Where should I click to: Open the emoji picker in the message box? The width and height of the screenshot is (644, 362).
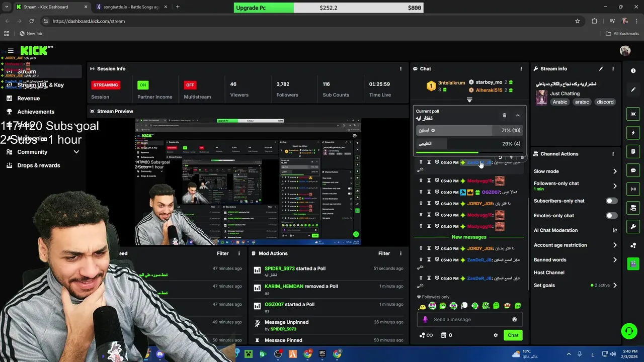(x=514, y=320)
